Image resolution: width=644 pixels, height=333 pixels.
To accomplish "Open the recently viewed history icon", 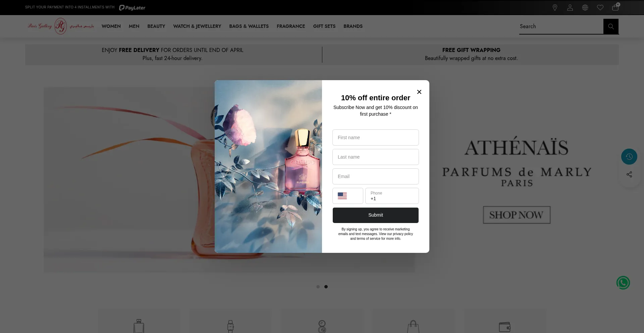I will (629, 157).
